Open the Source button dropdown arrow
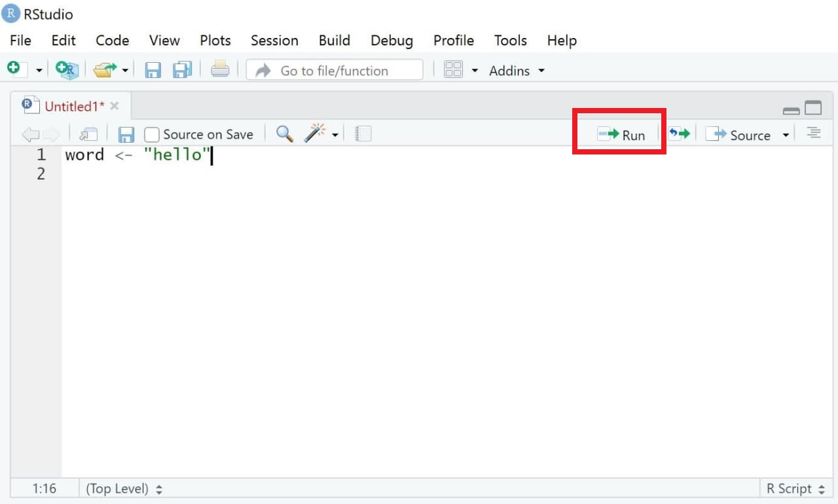Screen dimensions: 838x504 tap(784, 134)
